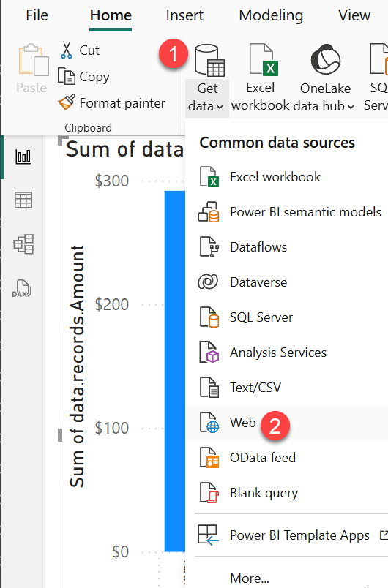
Task: Click the $200 axis label
Action: [111, 304]
